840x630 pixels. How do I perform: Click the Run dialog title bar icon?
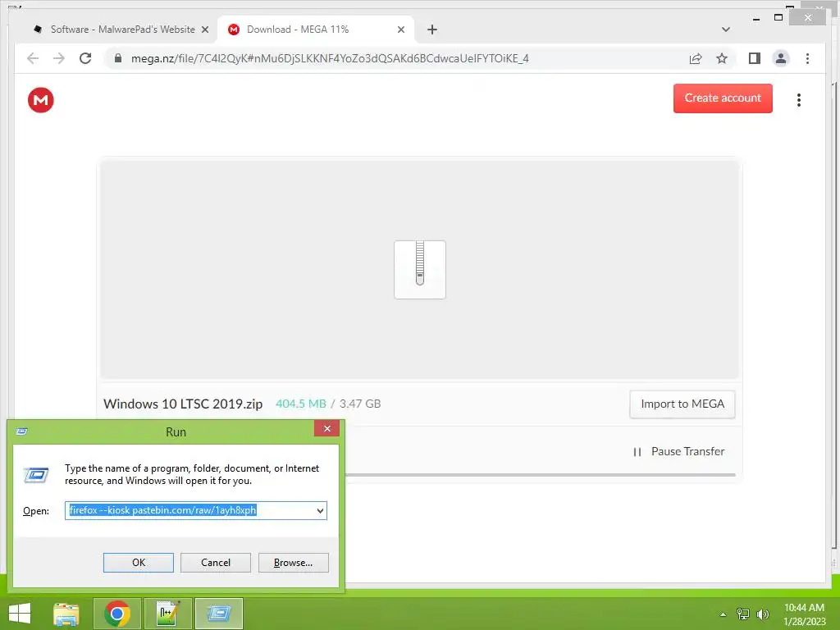coord(22,431)
